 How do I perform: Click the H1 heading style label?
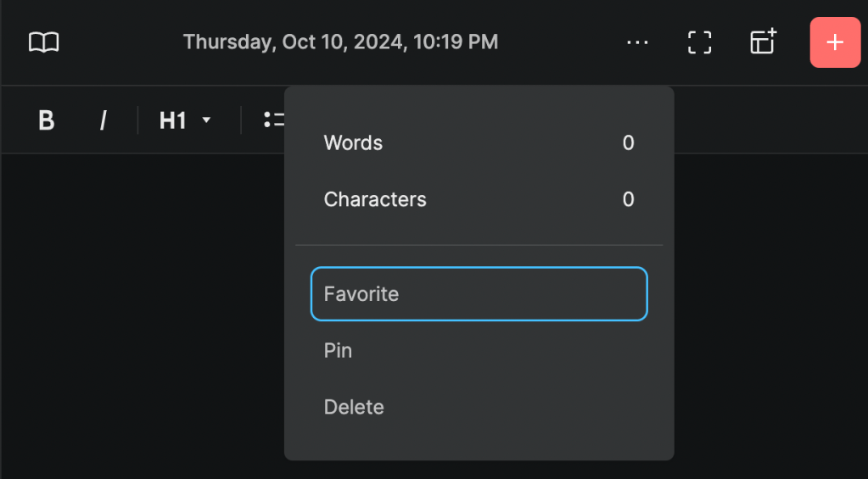[x=172, y=120]
